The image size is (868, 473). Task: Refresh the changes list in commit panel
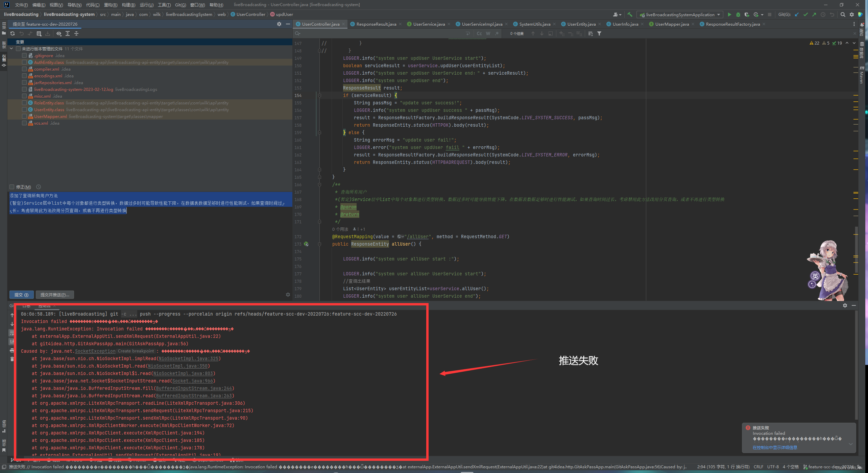13,33
